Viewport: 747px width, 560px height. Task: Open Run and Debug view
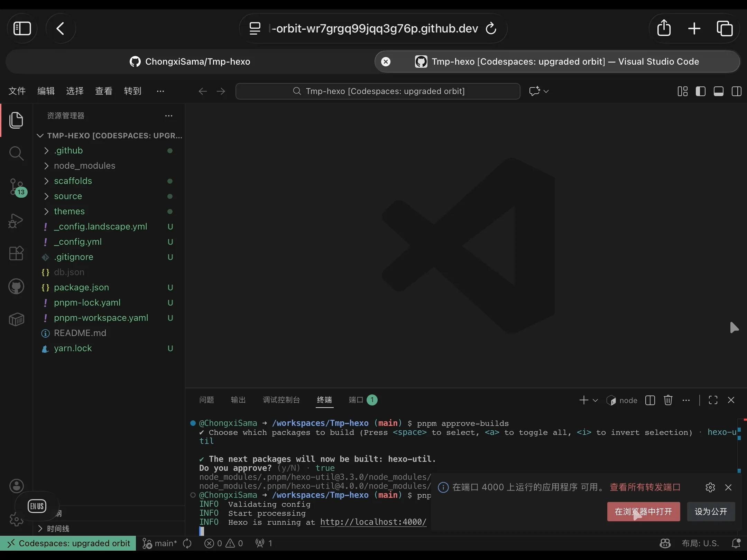point(16,221)
